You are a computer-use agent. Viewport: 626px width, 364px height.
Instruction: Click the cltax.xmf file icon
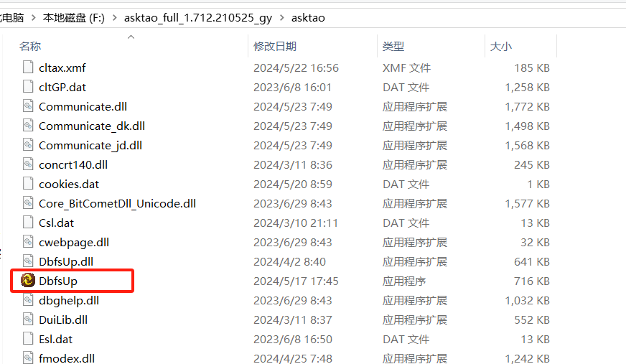(28, 67)
